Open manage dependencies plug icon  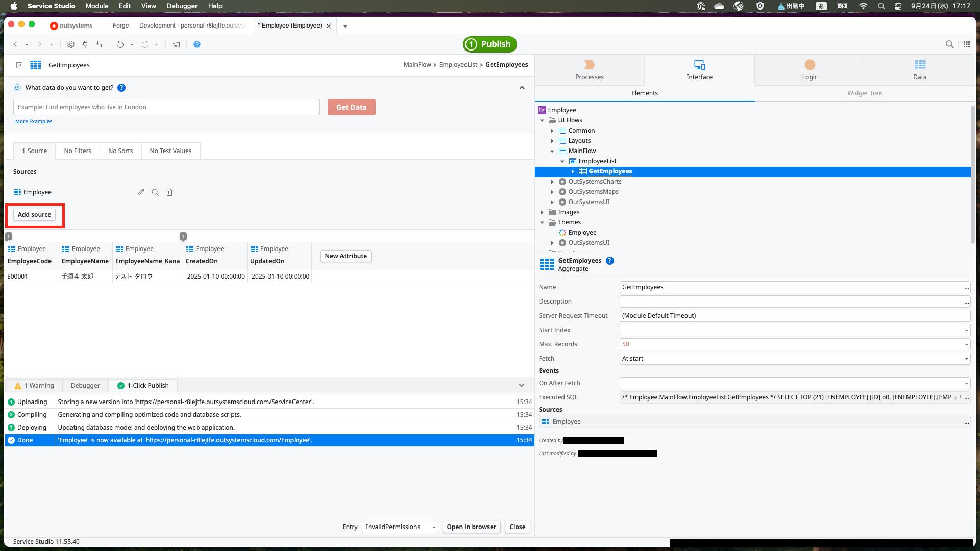point(85,44)
